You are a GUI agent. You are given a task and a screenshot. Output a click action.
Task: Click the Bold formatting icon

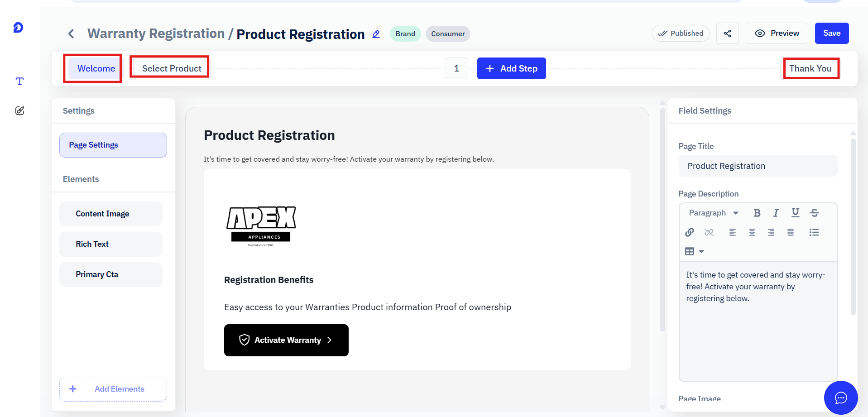point(757,213)
